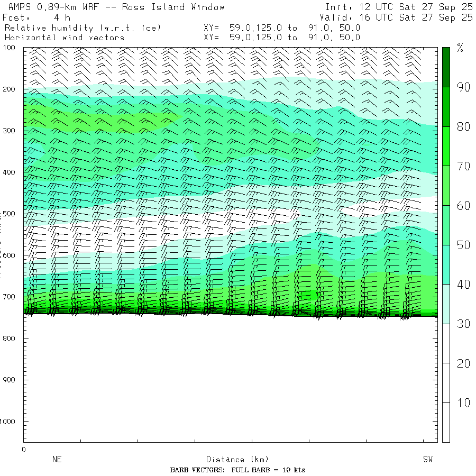The width and height of the screenshot is (476, 476).
Task: Click the 300 pressure axis label
Action: pos(9,131)
